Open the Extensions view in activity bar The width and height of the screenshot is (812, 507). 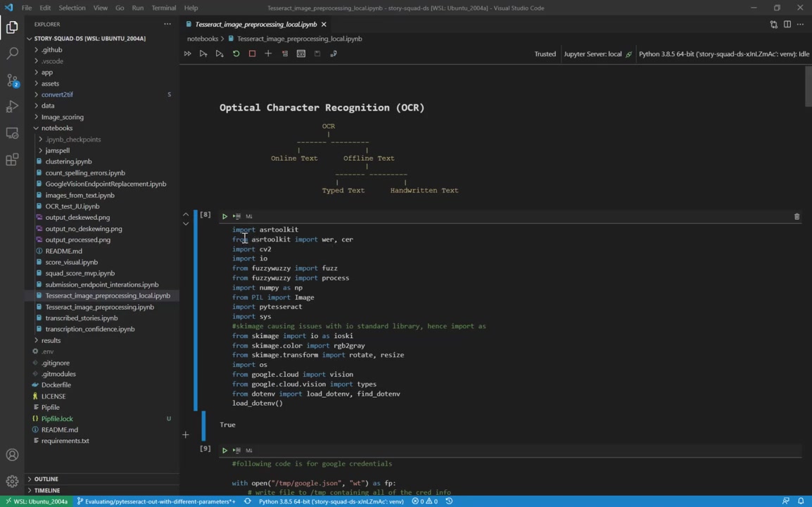12,160
